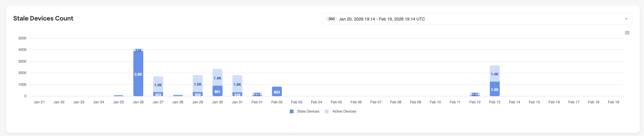This screenshot has height=136, width=644.
Task: Click the Stale Devices legend color swatch
Action: (x=292, y=111)
